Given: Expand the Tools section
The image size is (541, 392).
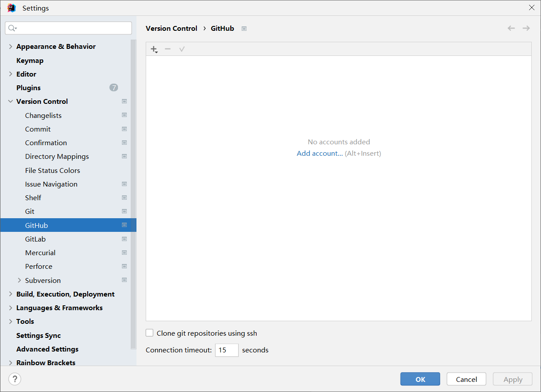Looking at the screenshot, I should coord(11,321).
